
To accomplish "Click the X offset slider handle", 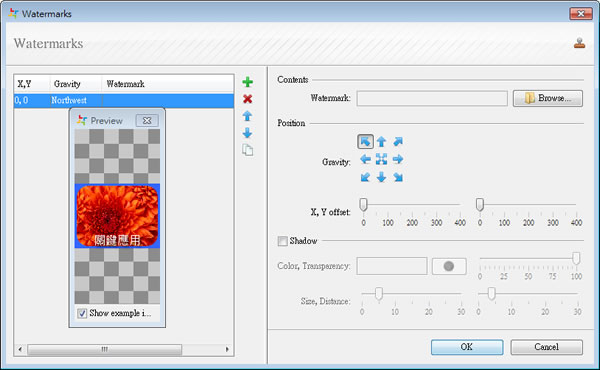I will pos(364,205).
